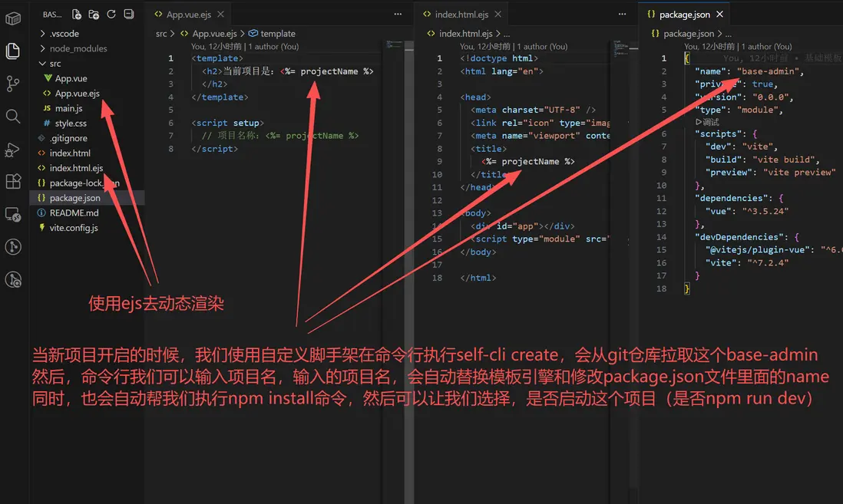The width and height of the screenshot is (843, 504).
Task: Open the circular git graph icon in activity bar
Action: coord(13,246)
